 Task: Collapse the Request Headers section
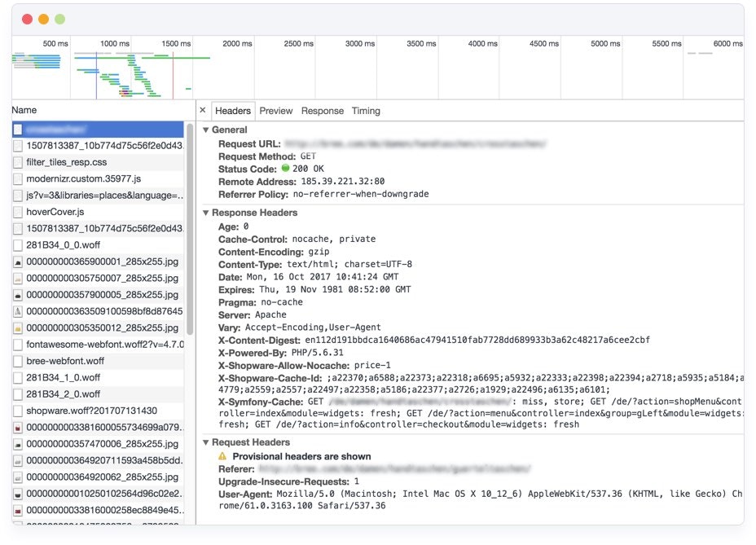(x=205, y=442)
